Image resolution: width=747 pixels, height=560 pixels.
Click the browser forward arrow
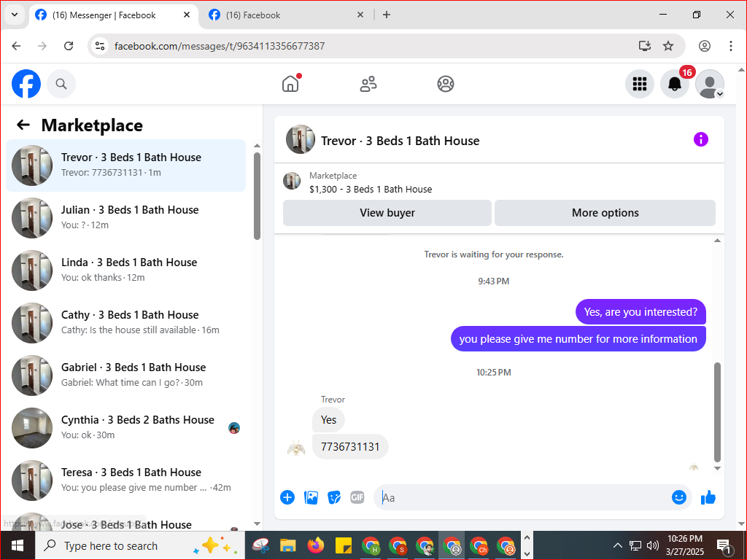[x=42, y=46]
